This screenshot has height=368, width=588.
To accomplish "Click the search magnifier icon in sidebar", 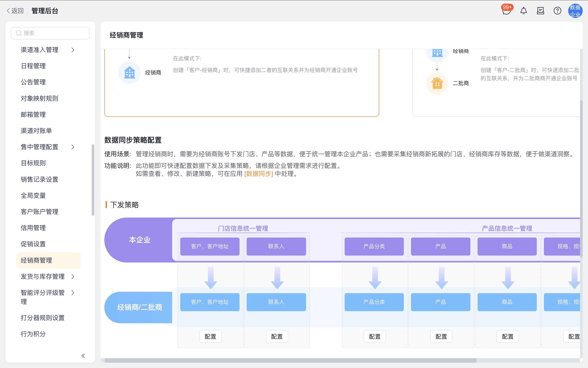I will pyautogui.click(x=19, y=33).
